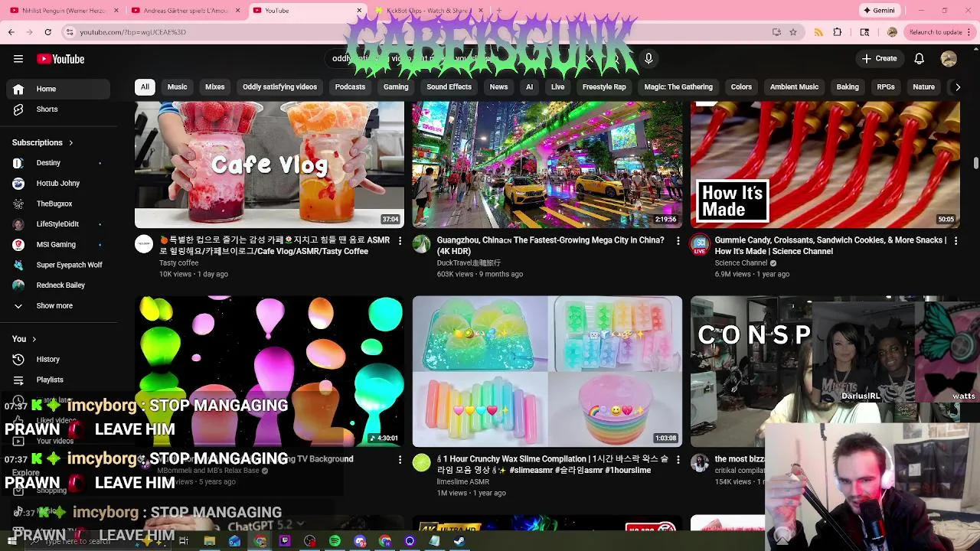Open more options for the Gummie Candy video
The width and height of the screenshot is (980, 551).
[955, 240]
